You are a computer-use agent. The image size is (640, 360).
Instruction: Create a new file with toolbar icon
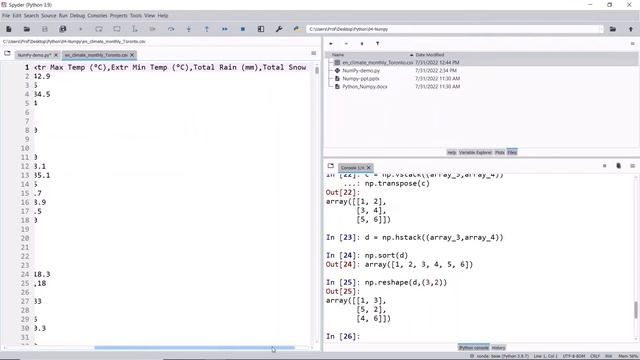click(x=9, y=29)
